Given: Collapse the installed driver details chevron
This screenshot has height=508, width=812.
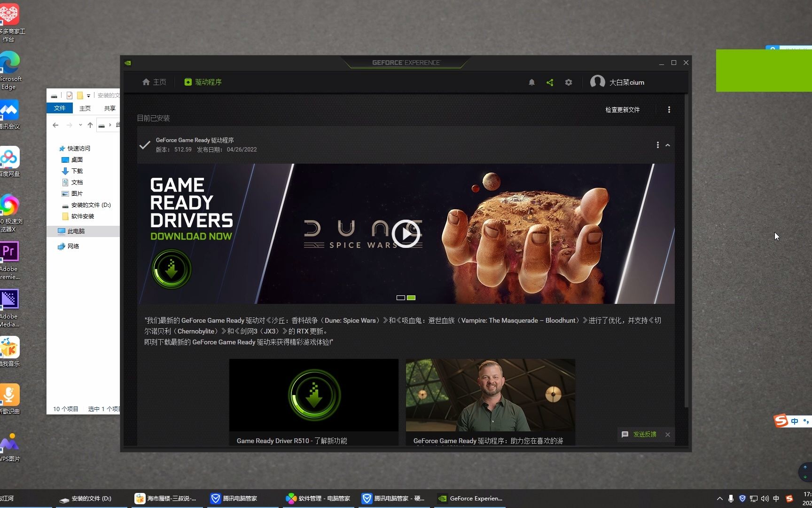Looking at the screenshot, I should (667, 145).
